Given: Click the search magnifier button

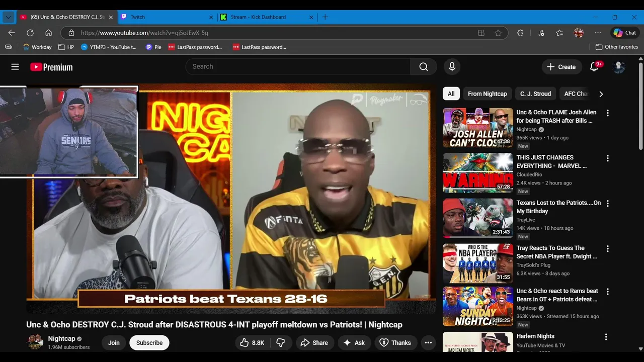Looking at the screenshot, I should [x=424, y=67].
